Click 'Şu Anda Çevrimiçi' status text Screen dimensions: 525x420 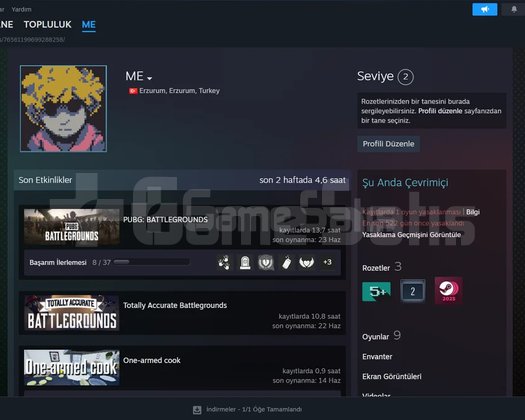point(405,183)
